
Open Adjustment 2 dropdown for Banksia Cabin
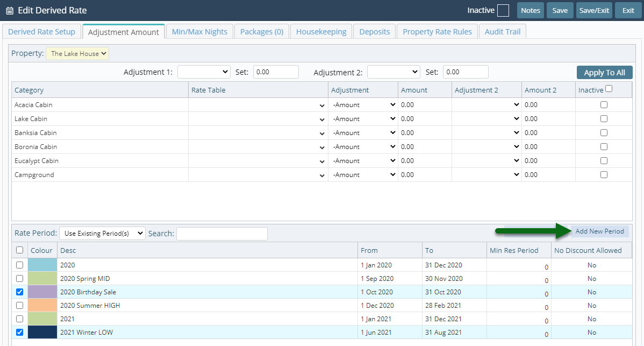[x=486, y=133]
